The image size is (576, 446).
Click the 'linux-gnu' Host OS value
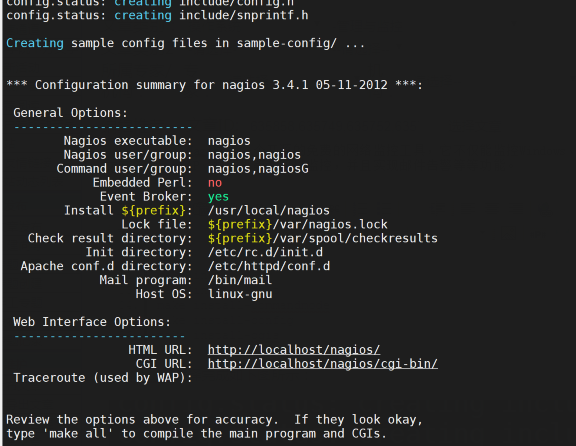[x=240, y=294]
